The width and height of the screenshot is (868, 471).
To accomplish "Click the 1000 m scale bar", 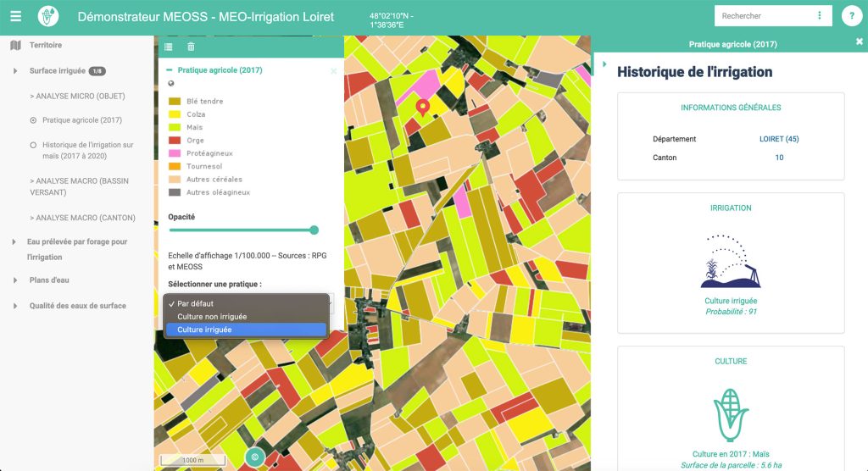I will coord(192,460).
